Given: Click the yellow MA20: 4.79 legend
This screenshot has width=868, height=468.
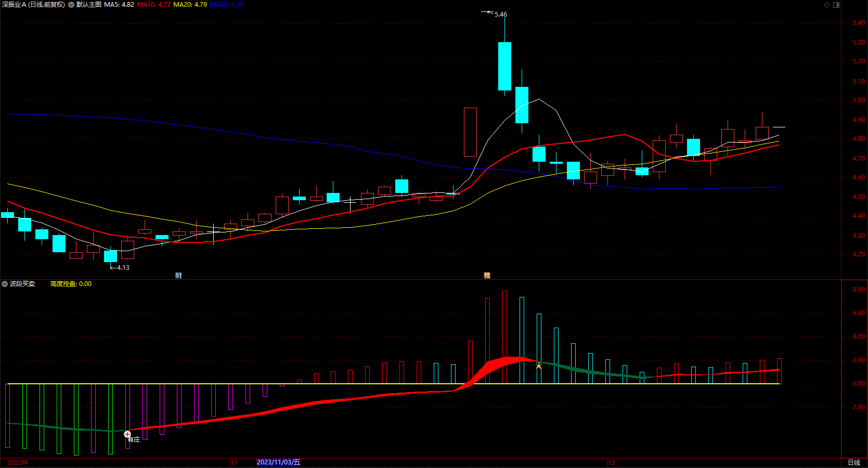Looking at the screenshot, I should 190,5.
